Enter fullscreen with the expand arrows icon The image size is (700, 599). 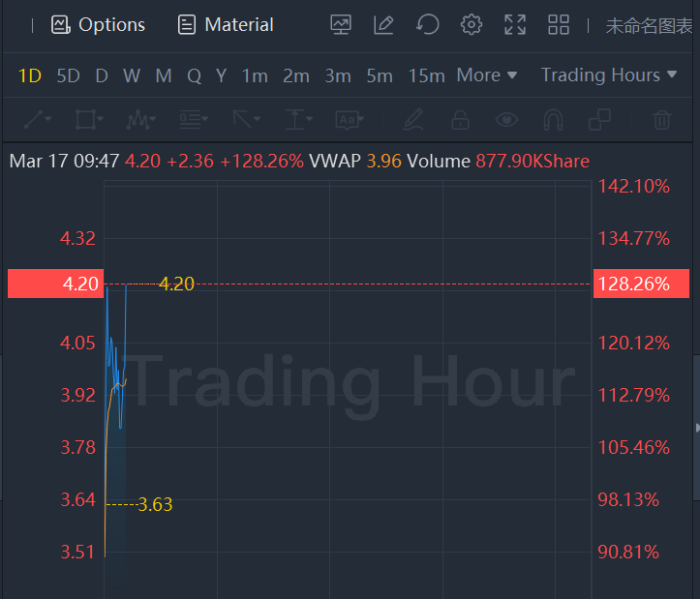coord(515,25)
